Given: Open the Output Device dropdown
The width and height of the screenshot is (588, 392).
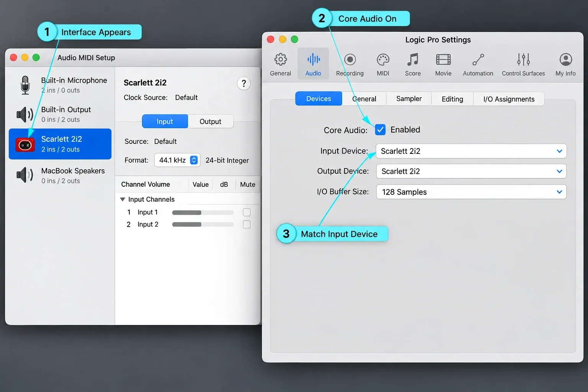Looking at the screenshot, I should (x=471, y=171).
